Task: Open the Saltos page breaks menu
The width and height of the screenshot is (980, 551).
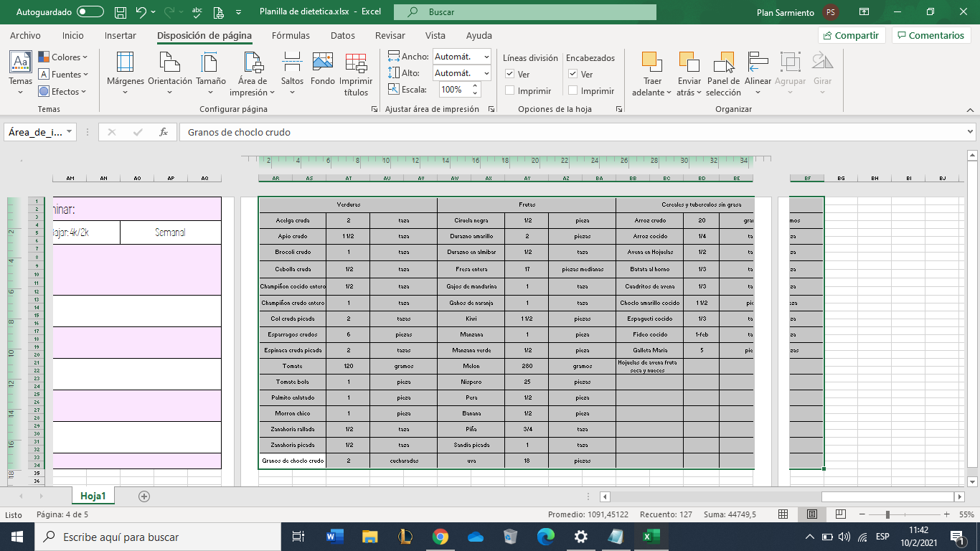Action: coord(292,73)
